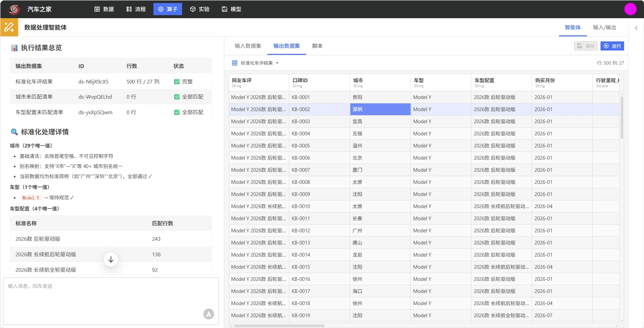Open the 模型 menu
Image resolution: width=644 pixels, height=328 pixels.
pyautogui.click(x=231, y=9)
